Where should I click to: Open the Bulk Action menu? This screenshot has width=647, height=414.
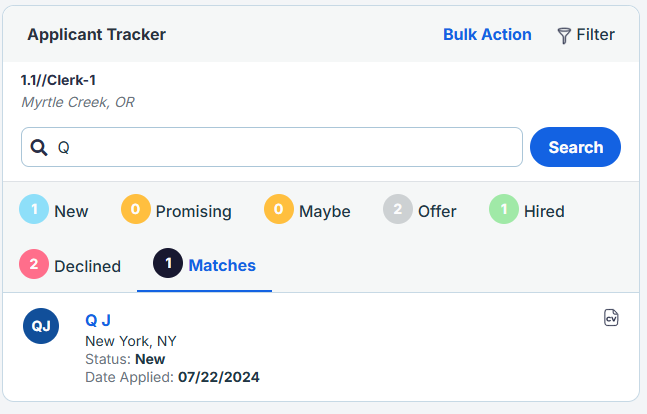coord(487,34)
